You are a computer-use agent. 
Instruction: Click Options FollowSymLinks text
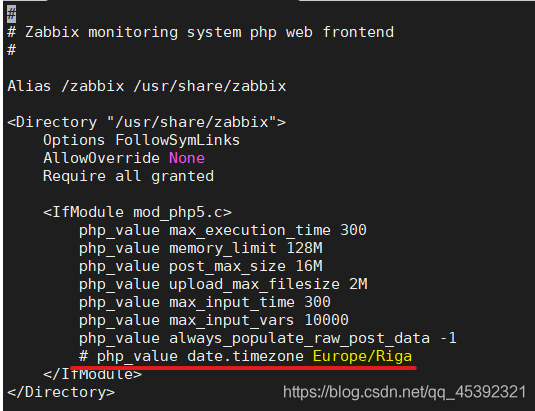coord(142,140)
